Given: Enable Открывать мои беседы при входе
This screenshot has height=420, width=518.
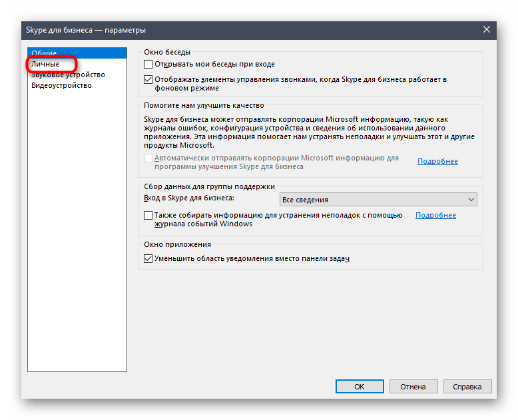Looking at the screenshot, I should tap(148, 64).
